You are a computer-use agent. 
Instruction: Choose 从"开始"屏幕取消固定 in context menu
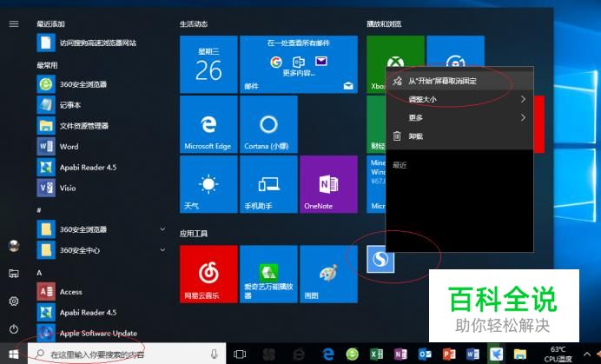[459, 81]
